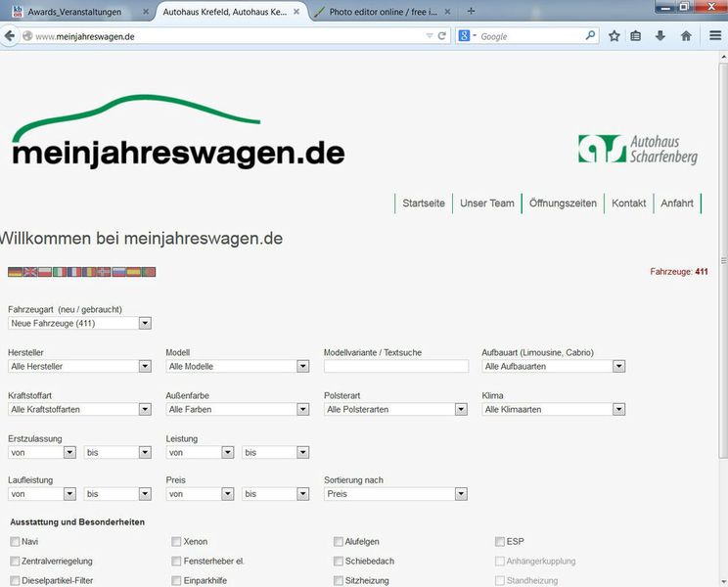This screenshot has height=587, width=728.
Task: Open the Aufbauart dropdown
Action: (x=554, y=366)
